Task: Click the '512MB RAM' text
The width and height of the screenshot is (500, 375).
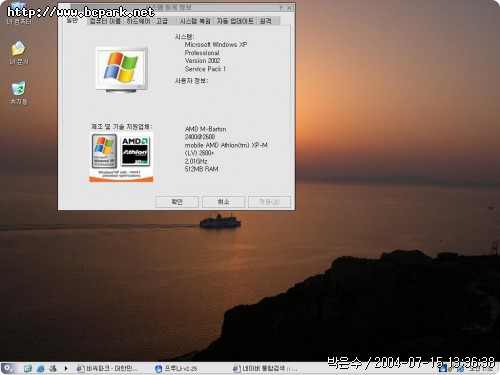Action: (x=201, y=169)
